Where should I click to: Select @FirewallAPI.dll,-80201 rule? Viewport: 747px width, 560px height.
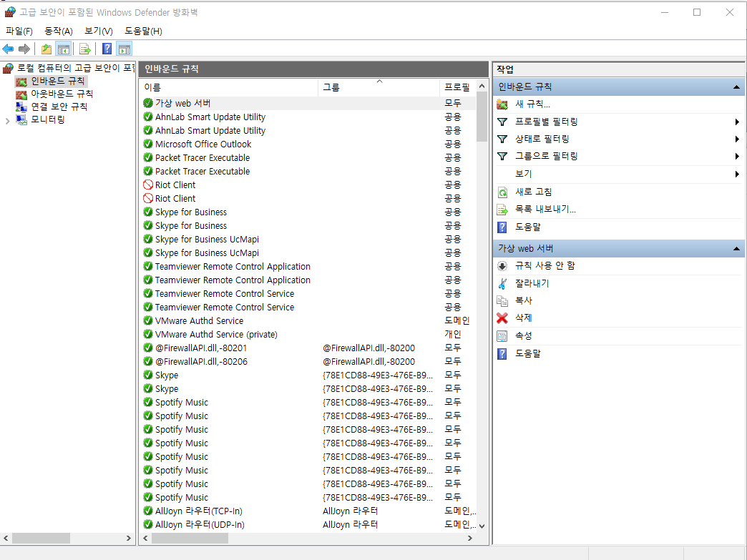[x=308, y=348]
